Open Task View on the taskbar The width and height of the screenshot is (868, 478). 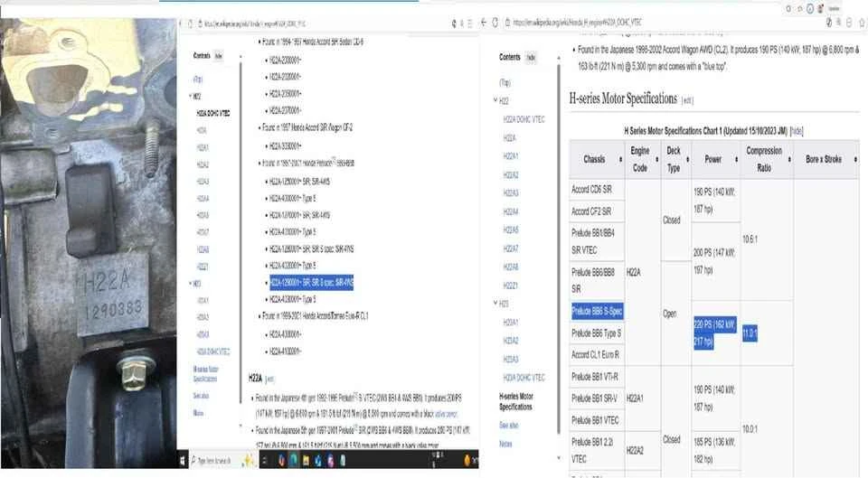point(265,460)
